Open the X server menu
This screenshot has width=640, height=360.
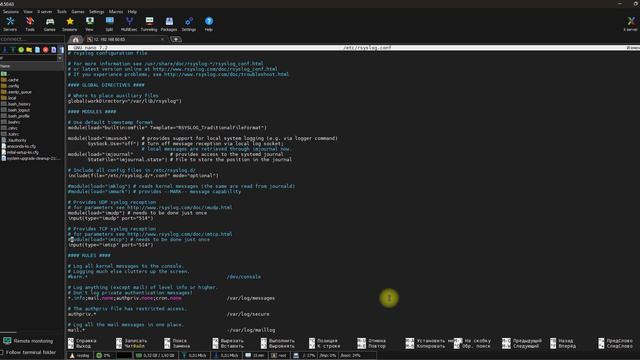point(44,12)
